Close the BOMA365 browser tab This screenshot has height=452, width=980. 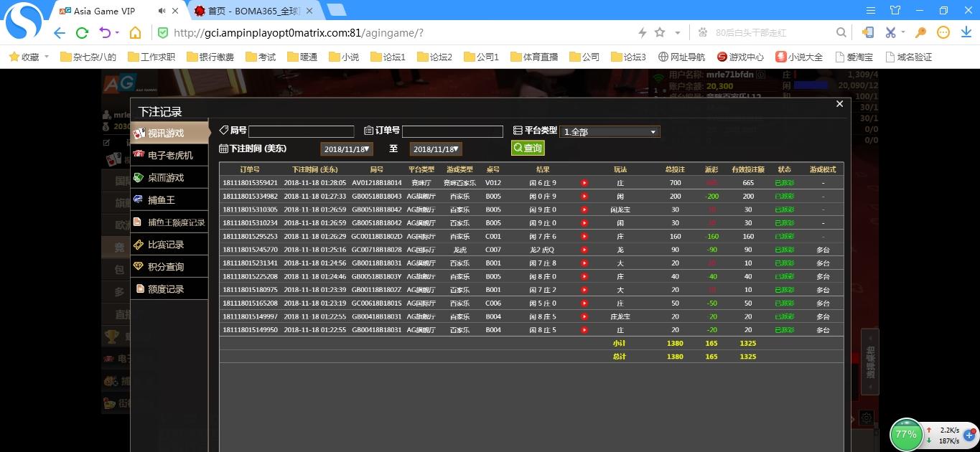tap(309, 11)
